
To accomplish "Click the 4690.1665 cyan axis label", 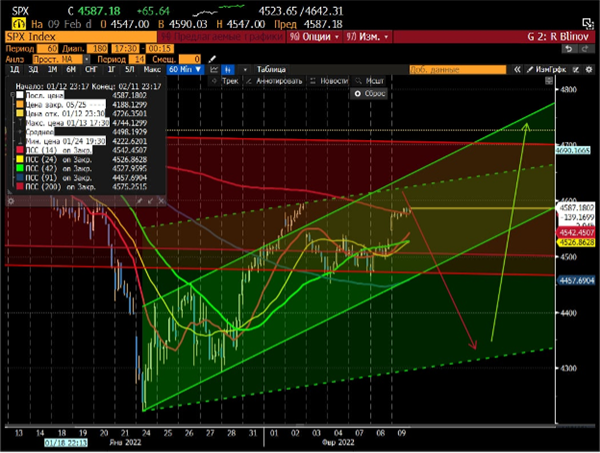I will [573, 150].
